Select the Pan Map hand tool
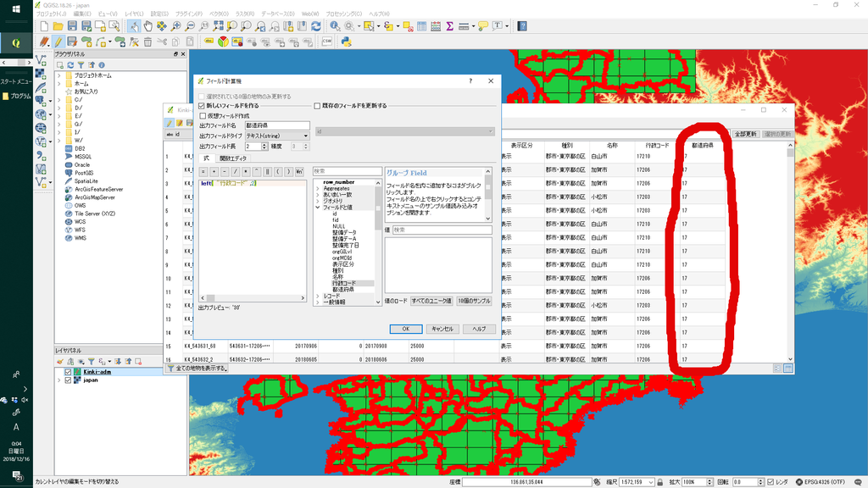This screenshot has height=488, width=868. pos(147,26)
